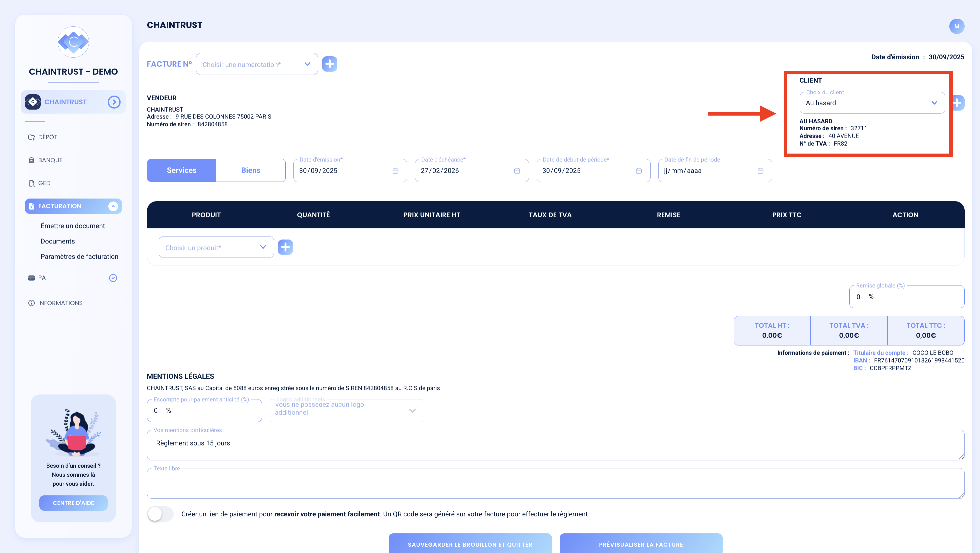Image resolution: width=980 pixels, height=553 pixels.
Task: Click the Date d'échéance input 27/02/2026
Action: [x=472, y=170]
